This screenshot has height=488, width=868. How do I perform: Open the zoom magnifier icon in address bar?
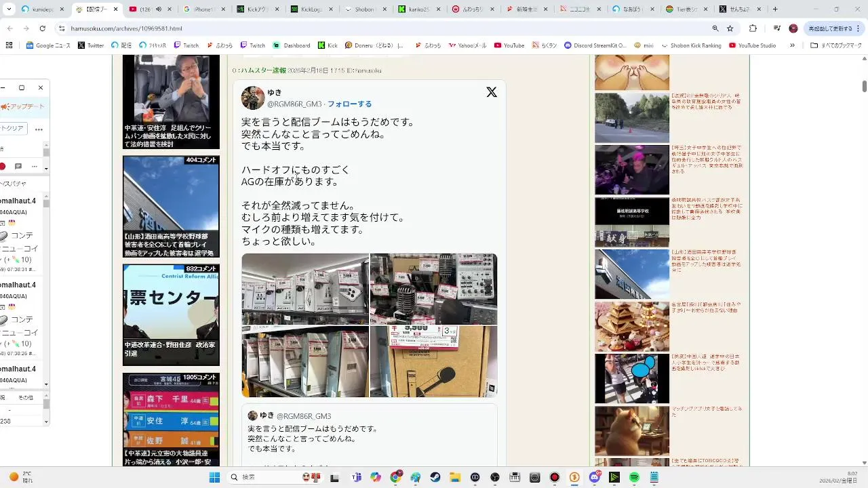pyautogui.click(x=715, y=28)
